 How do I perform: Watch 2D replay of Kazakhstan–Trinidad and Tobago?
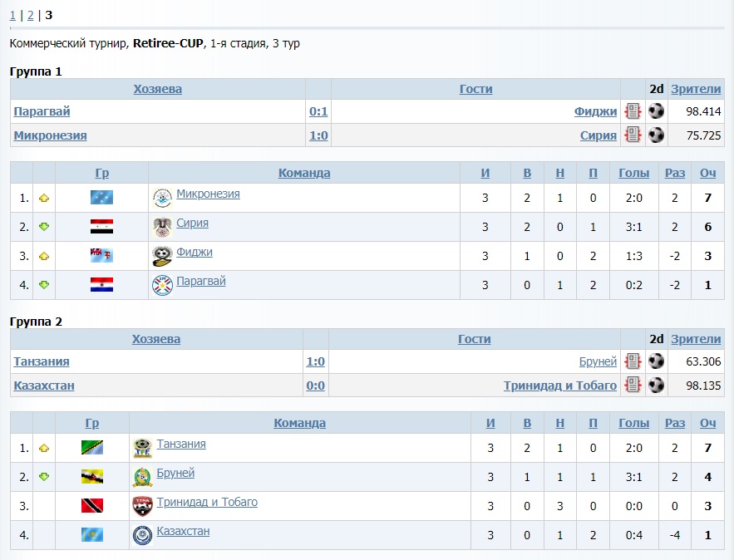(657, 385)
